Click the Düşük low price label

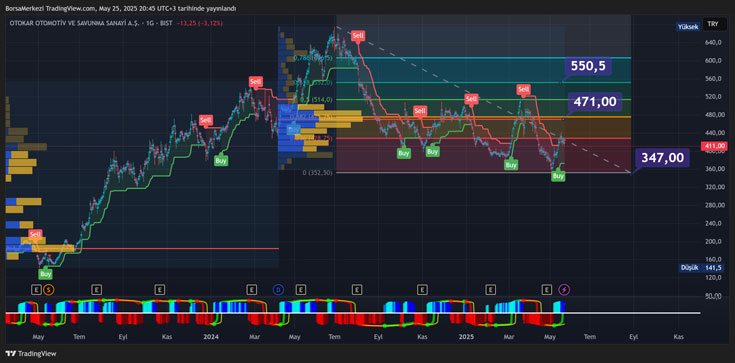[x=690, y=268]
